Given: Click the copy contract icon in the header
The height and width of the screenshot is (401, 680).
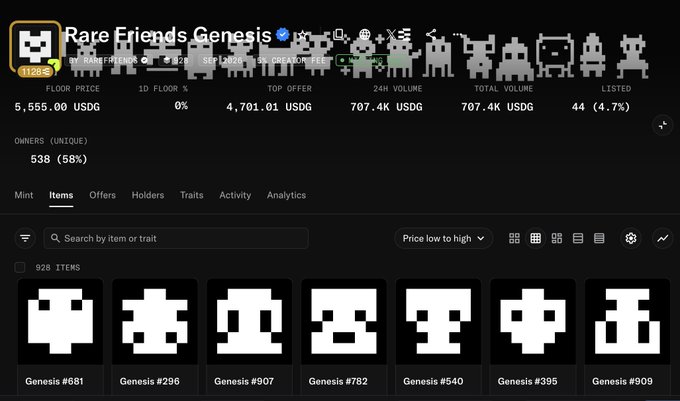Looking at the screenshot, I should 338,34.
